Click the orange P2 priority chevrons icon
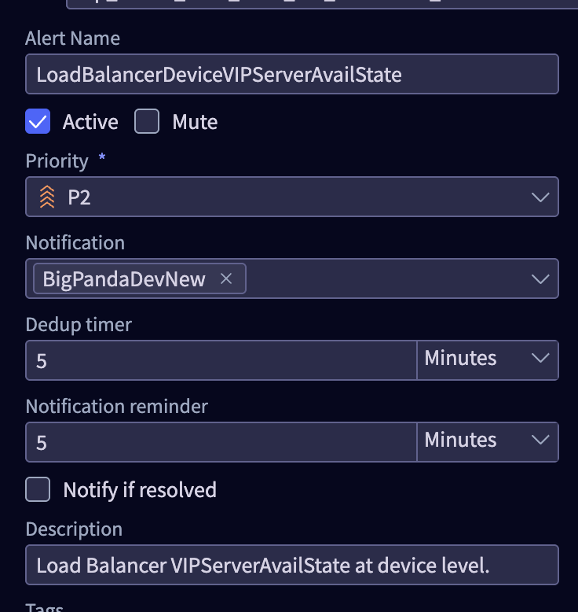 coord(47,197)
